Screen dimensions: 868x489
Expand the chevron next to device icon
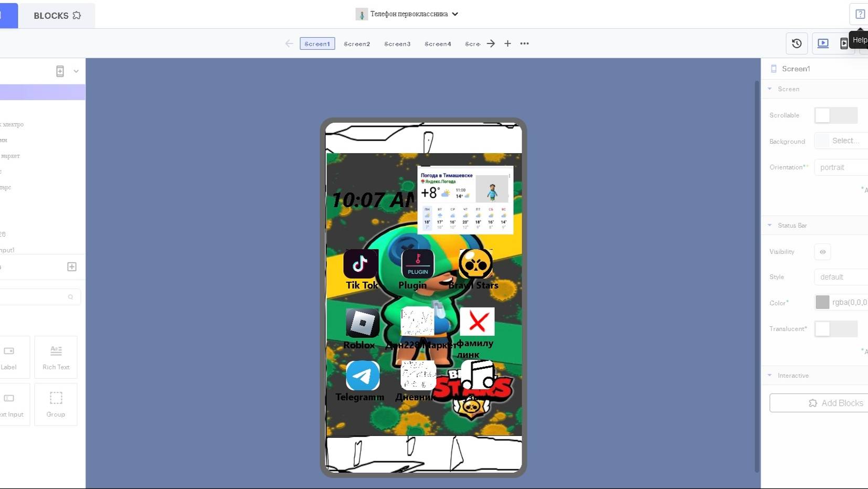(x=76, y=71)
